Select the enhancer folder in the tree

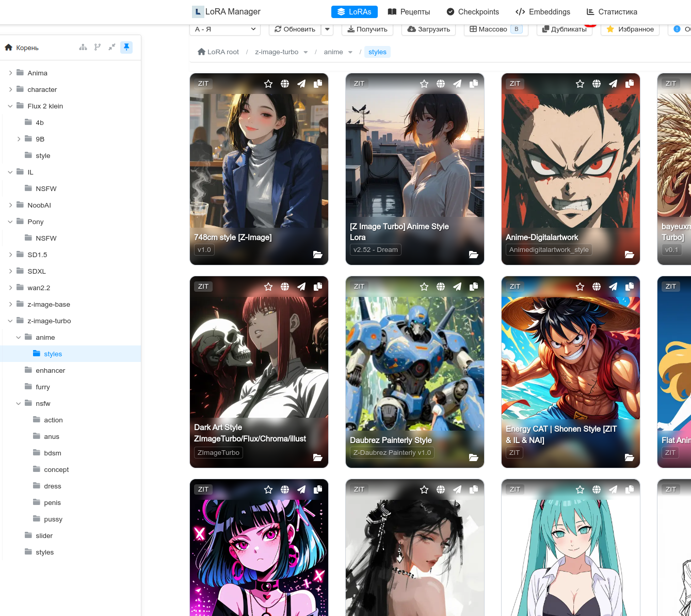click(71, 370)
